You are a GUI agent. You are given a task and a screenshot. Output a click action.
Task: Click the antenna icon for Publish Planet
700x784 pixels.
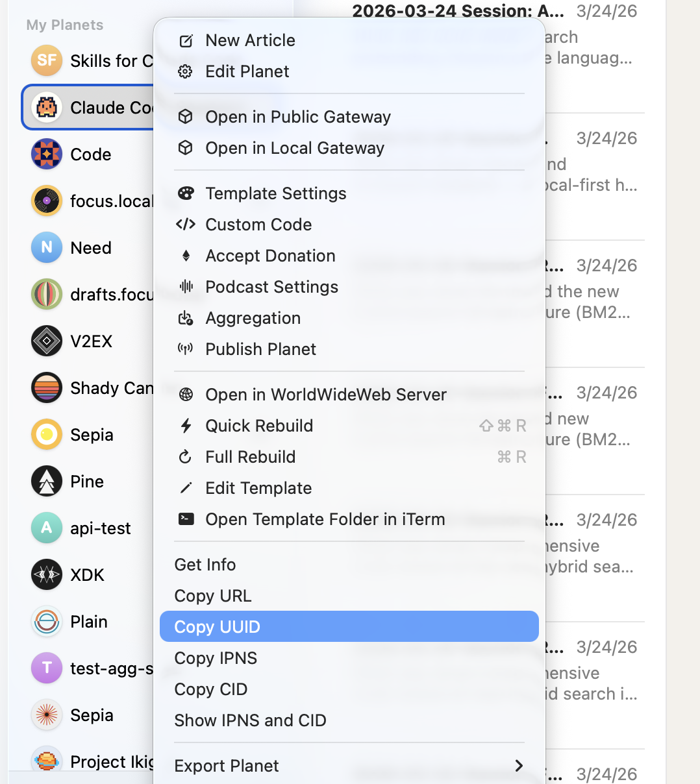(x=186, y=349)
